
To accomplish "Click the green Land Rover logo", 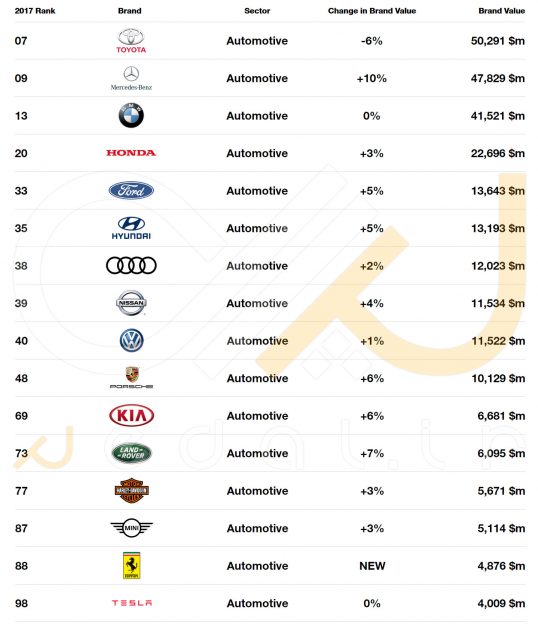I will pos(131,453).
